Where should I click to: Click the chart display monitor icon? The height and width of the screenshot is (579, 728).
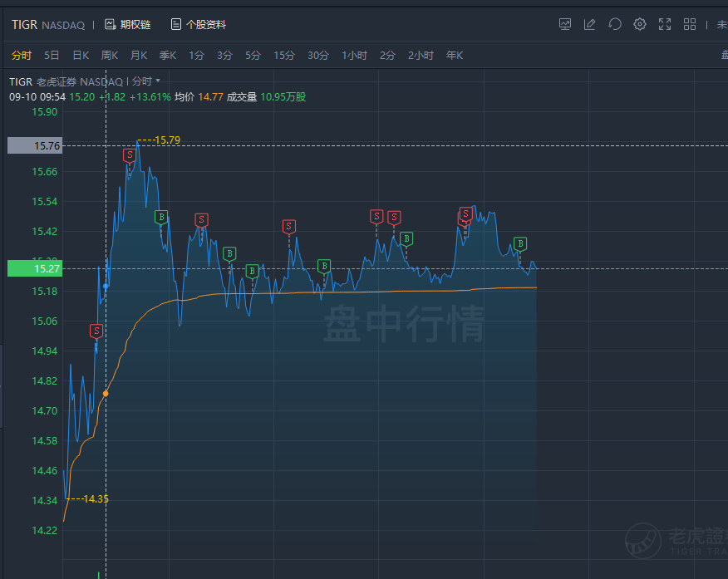[x=564, y=24]
